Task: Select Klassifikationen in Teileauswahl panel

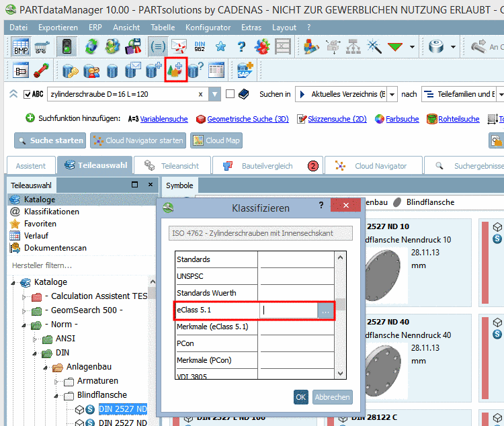Action: pos(52,212)
